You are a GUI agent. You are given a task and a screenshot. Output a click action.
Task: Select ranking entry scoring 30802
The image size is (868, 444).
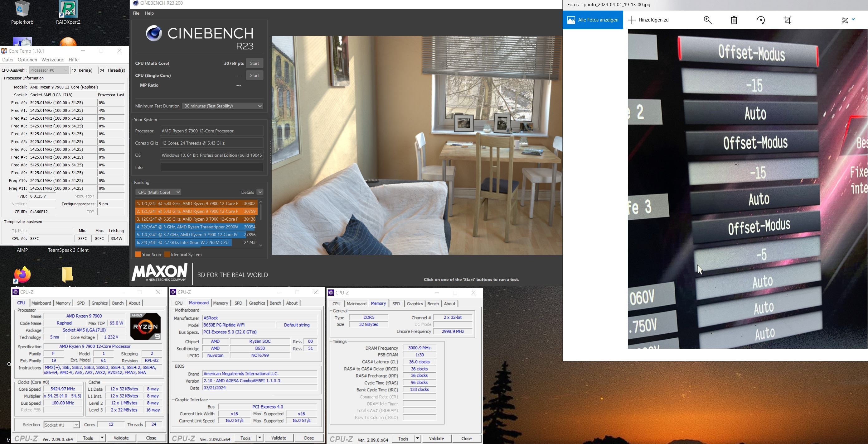click(x=196, y=203)
